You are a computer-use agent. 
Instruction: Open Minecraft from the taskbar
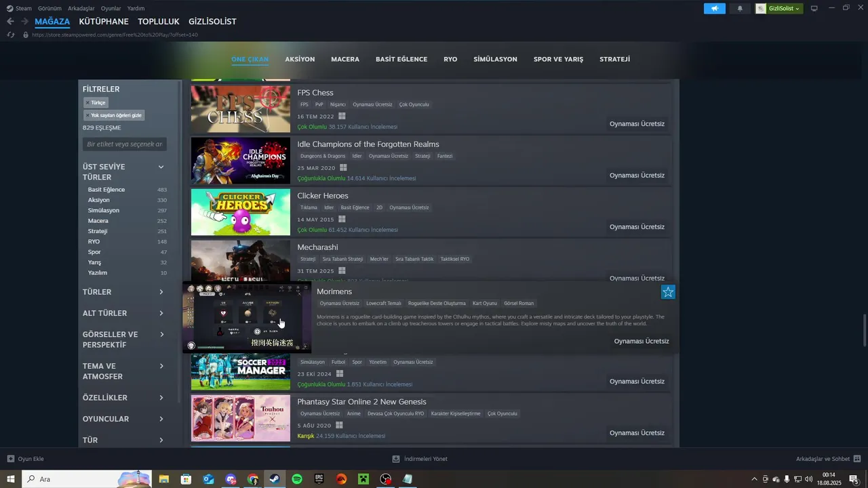(363, 479)
